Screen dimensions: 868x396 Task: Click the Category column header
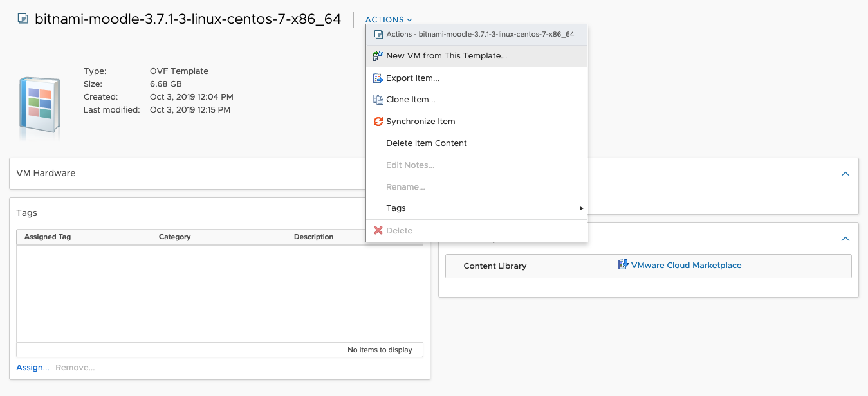[x=175, y=237]
